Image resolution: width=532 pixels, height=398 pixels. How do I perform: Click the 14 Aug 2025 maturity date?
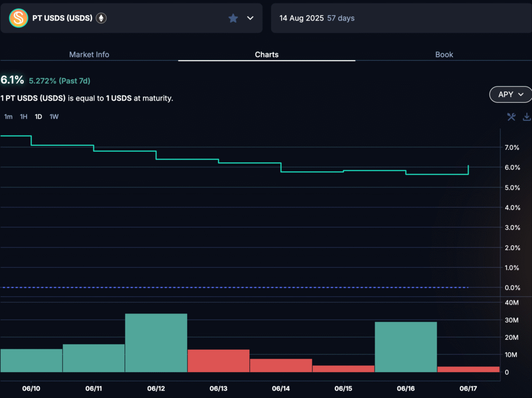click(x=301, y=18)
